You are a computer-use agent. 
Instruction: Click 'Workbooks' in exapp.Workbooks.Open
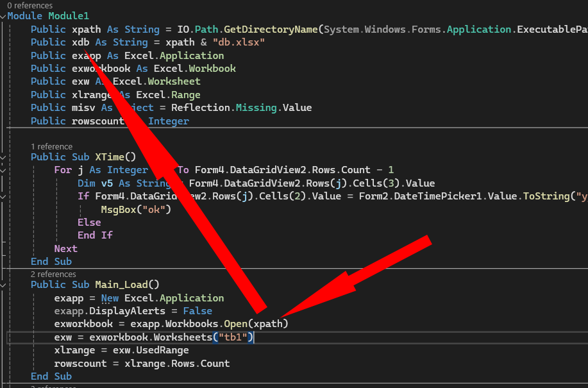click(192, 323)
